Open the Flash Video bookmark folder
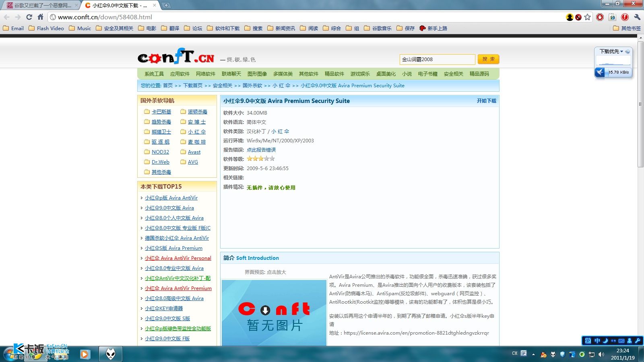The image size is (644, 362). tap(46, 28)
